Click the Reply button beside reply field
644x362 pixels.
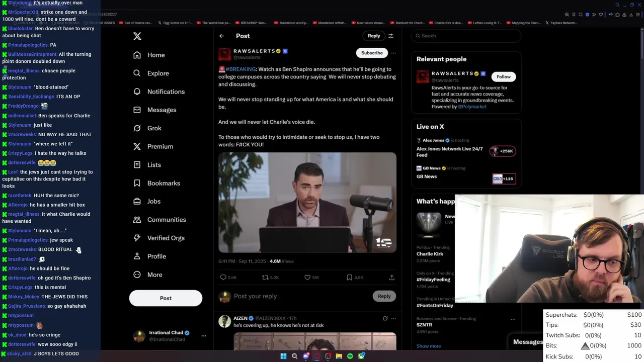pyautogui.click(x=384, y=296)
